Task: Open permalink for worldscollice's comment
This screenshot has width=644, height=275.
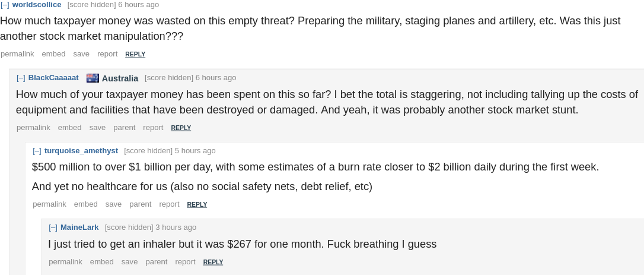Action: tap(17, 54)
